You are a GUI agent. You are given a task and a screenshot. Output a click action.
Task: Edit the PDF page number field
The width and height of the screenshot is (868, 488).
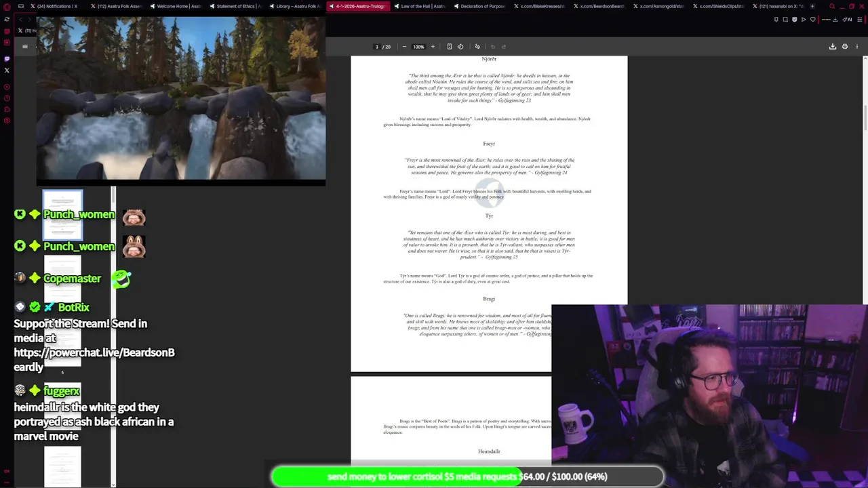(x=377, y=47)
